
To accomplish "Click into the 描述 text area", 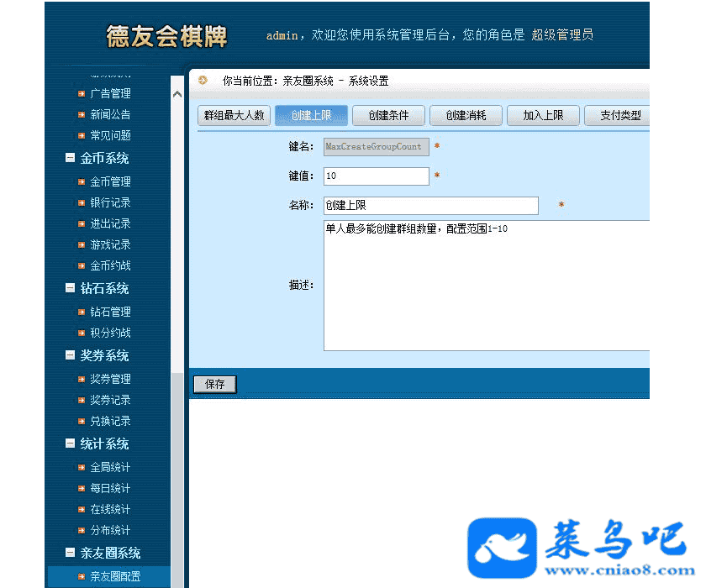I will tap(486, 286).
